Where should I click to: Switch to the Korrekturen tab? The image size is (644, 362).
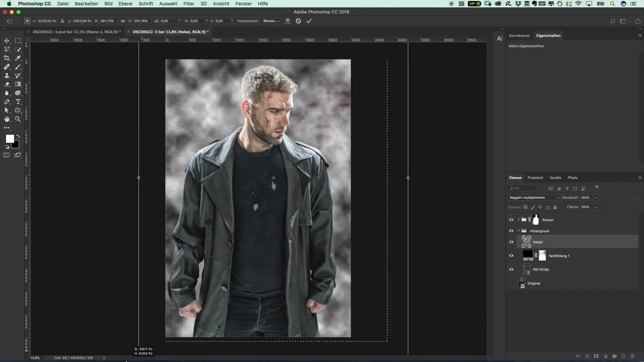(x=519, y=36)
